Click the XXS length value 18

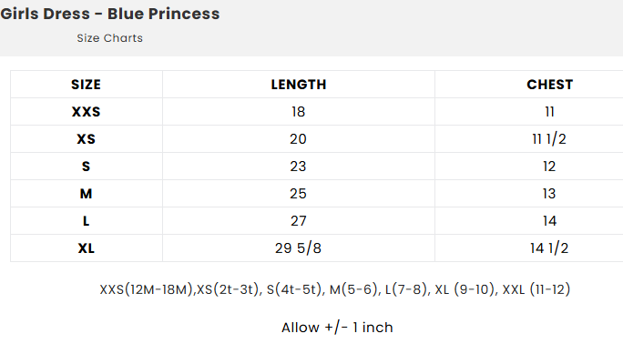299,112
